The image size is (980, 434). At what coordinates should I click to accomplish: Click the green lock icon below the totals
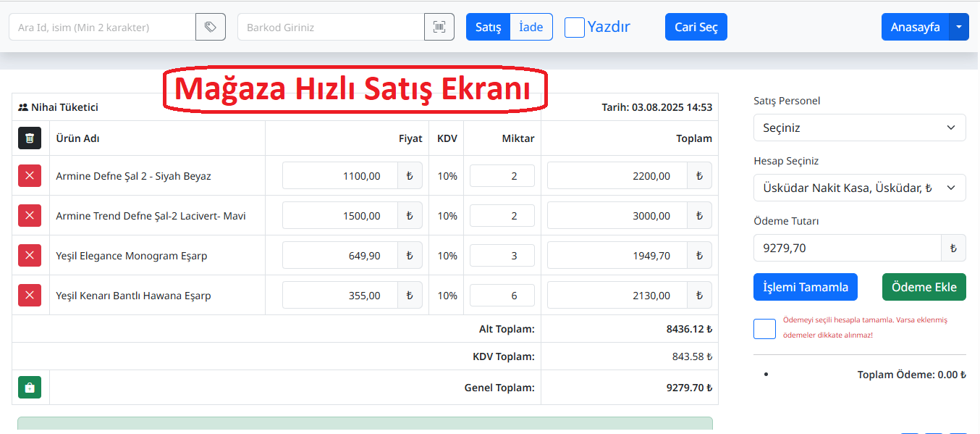[x=29, y=387]
